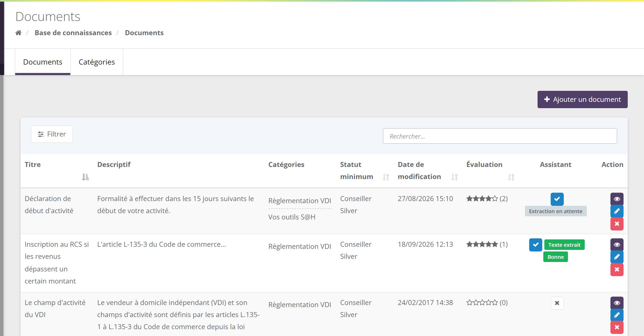Sort table by Date de modification column

pyautogui.click(x=454, y=177)
